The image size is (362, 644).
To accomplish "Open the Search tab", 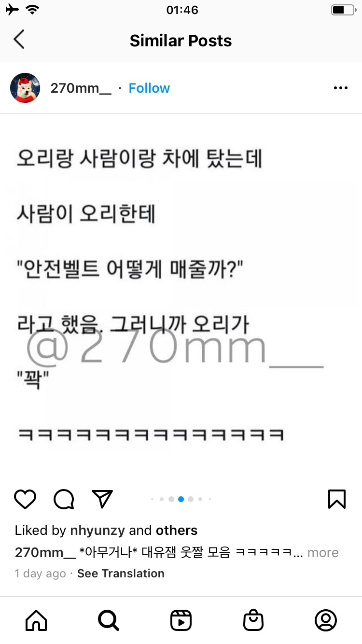I will point(109,620).
